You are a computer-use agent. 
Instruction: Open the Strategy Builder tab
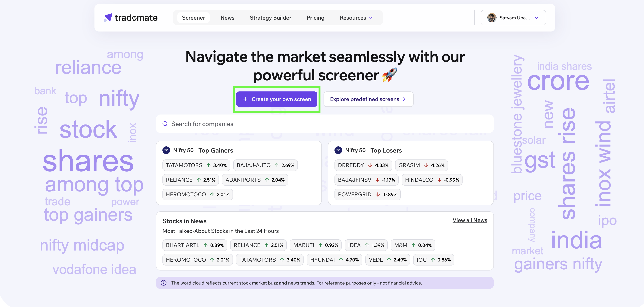(270, 18)
